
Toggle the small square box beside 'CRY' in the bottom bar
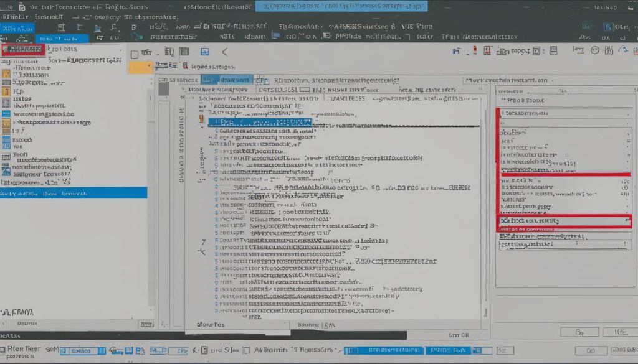pyautogui.click(x=204, y=350)
